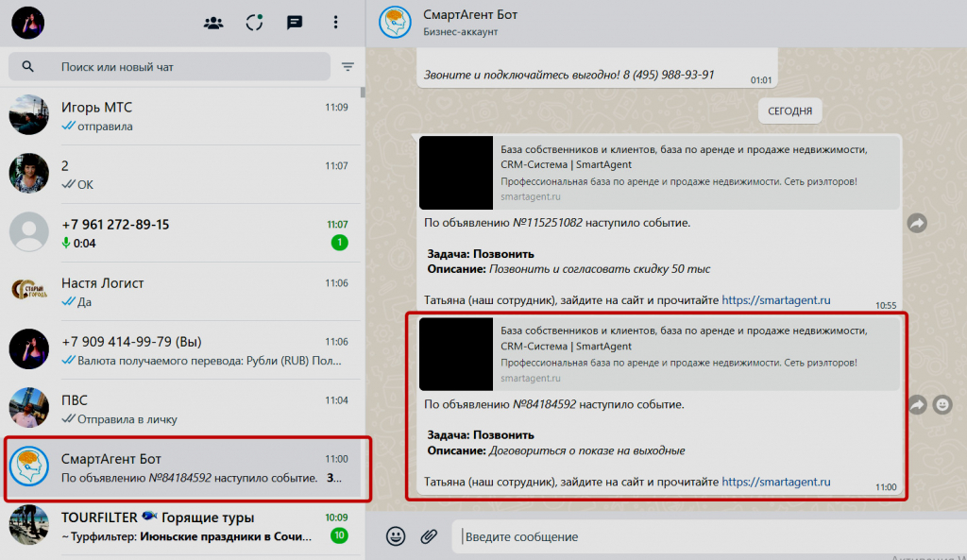This screenshot has height=560, width=967.
Task: Select СмартАгент Бот chat in list
Action: tap(182, 467)
